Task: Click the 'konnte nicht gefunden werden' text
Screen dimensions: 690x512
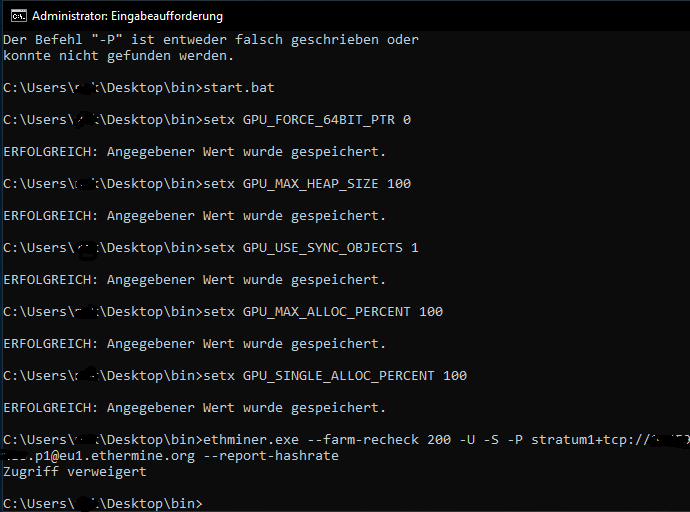Action: pyautogui.click(x=118, y=56)
